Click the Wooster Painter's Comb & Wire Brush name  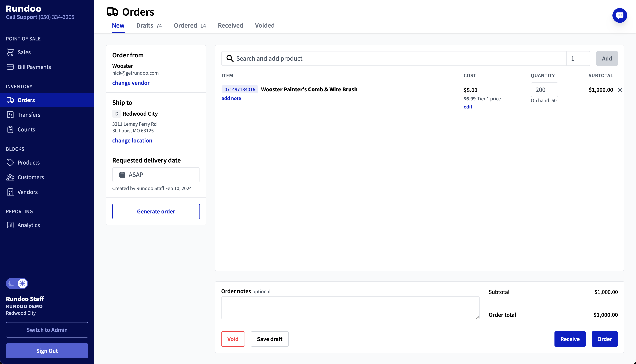pyautogui.click(x=309, y=90)
